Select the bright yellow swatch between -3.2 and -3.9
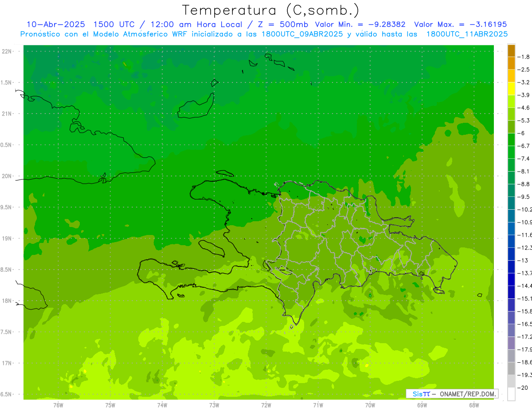 pyautogui.click(x=511, y=89)
